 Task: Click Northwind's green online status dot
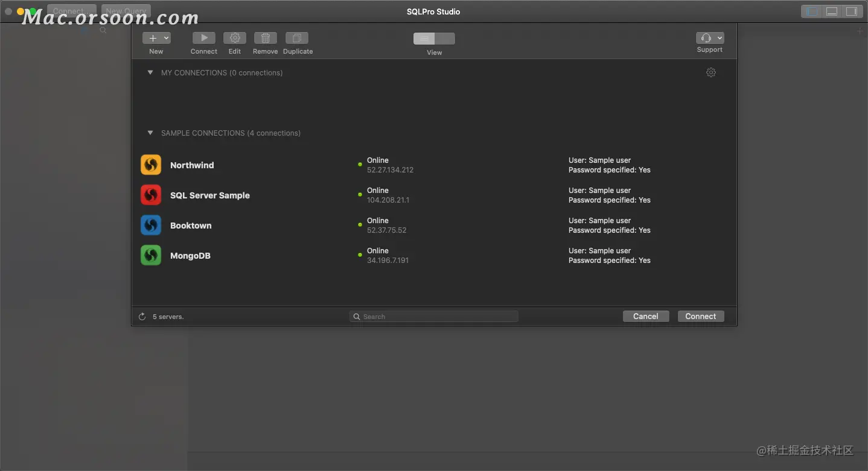tap(360, 164)
